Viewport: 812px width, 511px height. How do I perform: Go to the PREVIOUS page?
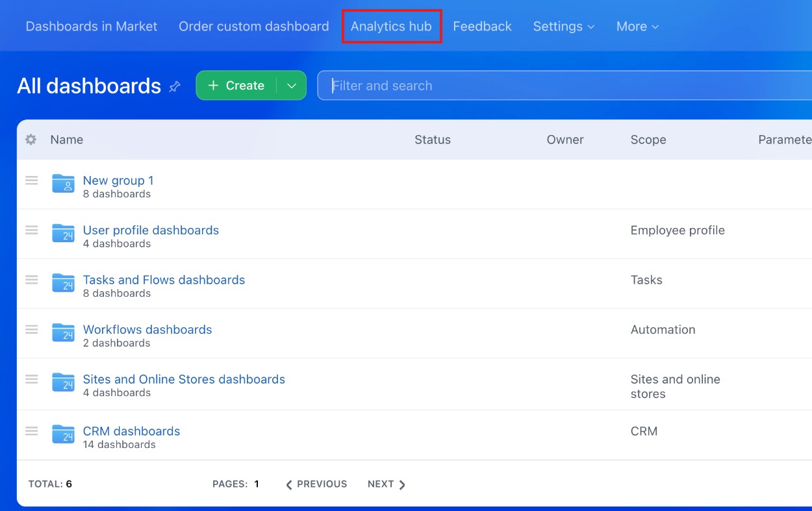(316, 484)
